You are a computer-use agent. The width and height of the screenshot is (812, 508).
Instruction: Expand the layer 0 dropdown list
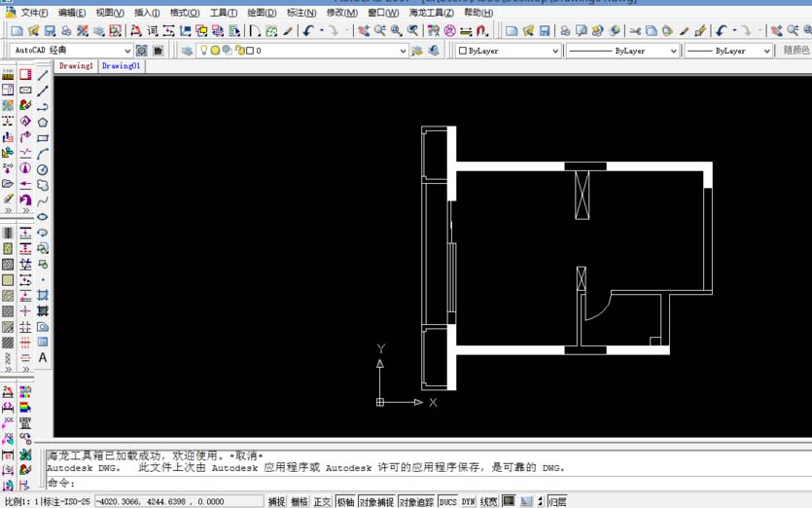pyautogui.click(x=403, y=51)
